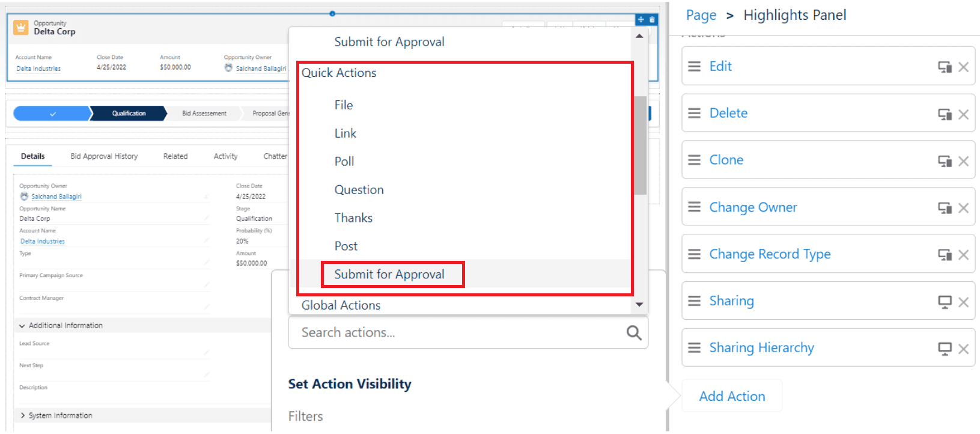Click the Add Action button
Image resolution: width=980 pixels, height=434 pixels.
(x=732, y=396)
